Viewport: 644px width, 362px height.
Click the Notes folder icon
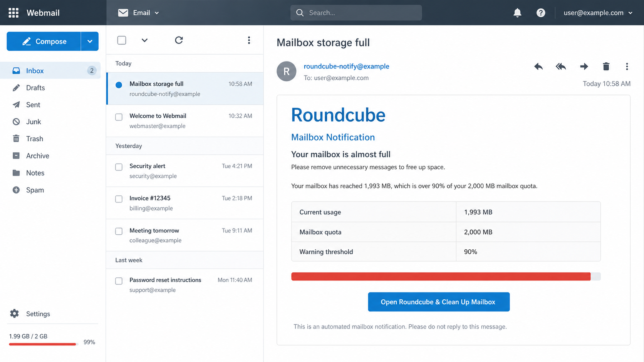pyautogui.click(x=16, y=173)
